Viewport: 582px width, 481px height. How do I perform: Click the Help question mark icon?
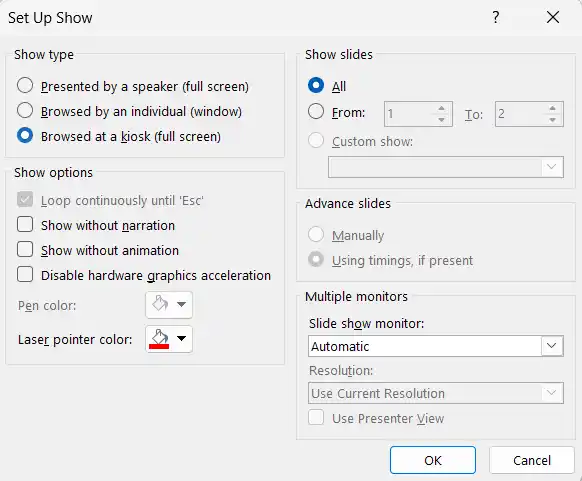tap(496, 17)
